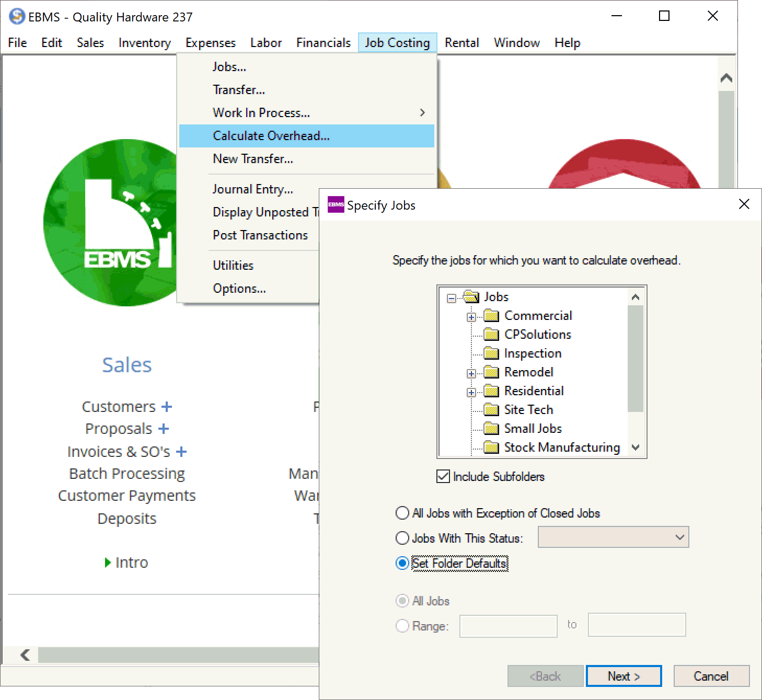
Task: Choose the Jobs With This Status option
Action: coord(402,538)
